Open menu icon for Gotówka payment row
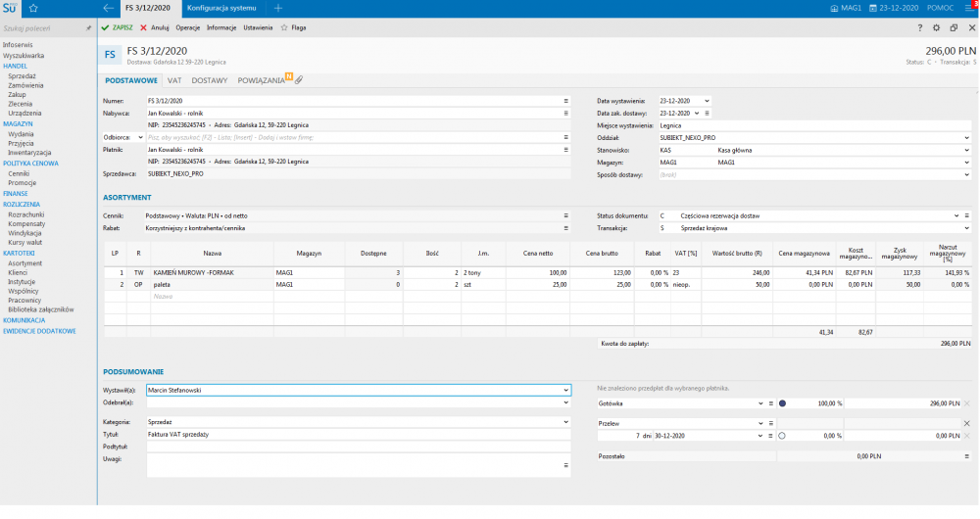The width and height of the screenshot is (980, 519). [x=770, y=403]
